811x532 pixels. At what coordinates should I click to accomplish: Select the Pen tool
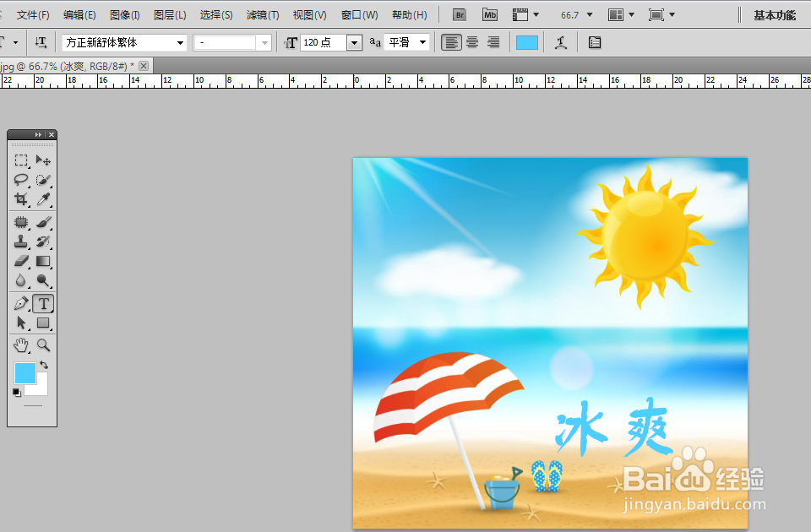click(x=22, y=303)
